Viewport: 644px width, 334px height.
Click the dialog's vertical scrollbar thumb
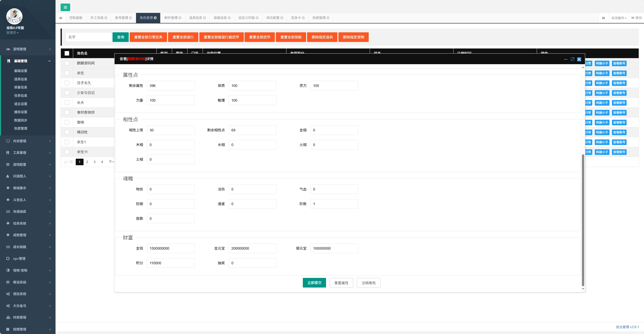pyautogui.click(x=583, y=220)
